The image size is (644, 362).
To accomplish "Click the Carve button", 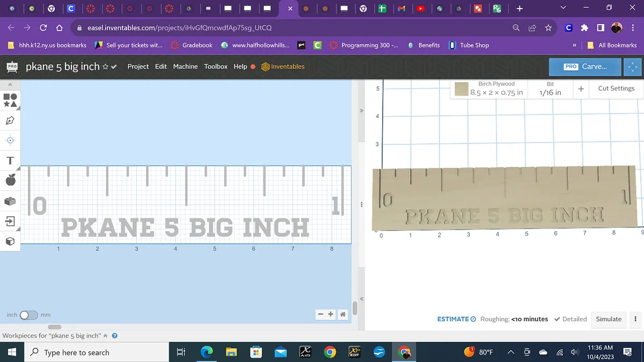I will (585, 67).
